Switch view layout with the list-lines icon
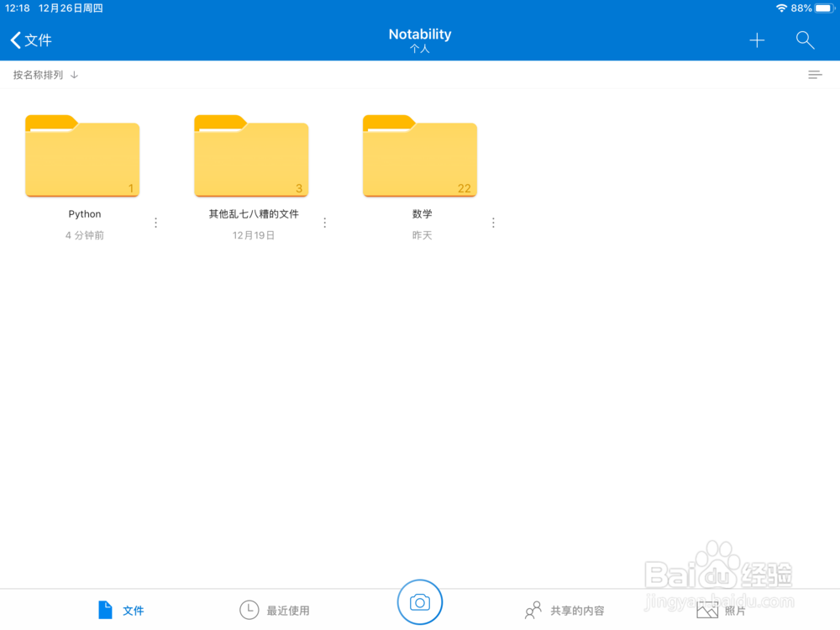Viewport: 840px width, 630px height. pos(815,75)
